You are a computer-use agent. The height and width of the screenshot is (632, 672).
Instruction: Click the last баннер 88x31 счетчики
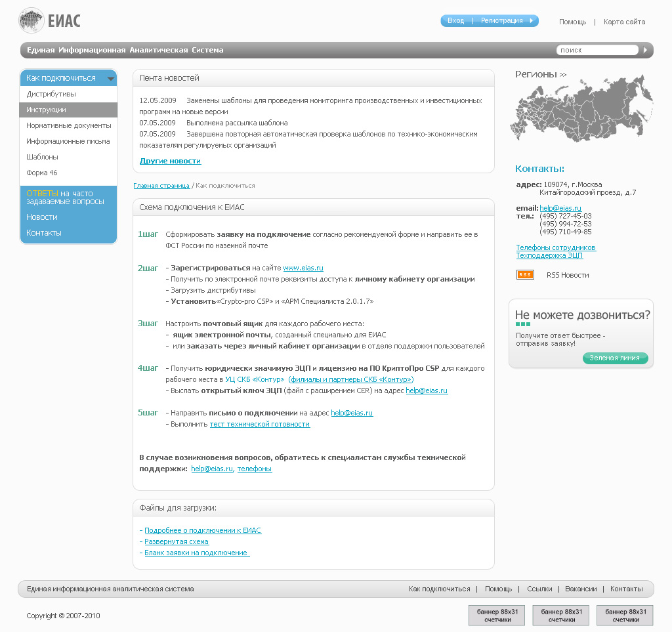pos(625,616)
